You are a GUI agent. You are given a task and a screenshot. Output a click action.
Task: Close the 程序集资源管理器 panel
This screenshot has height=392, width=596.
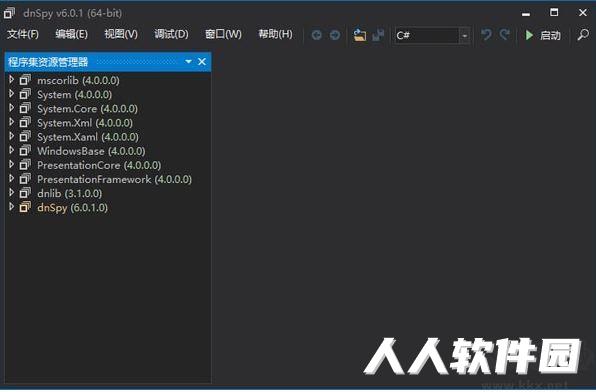point(202,62)
